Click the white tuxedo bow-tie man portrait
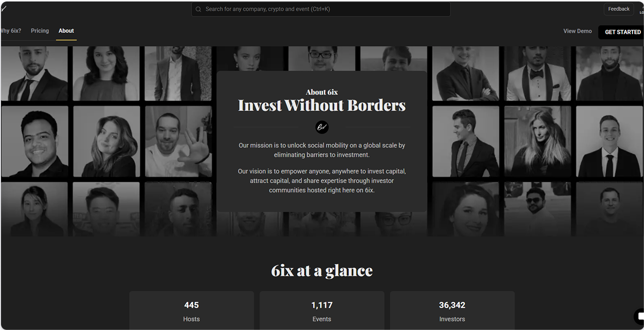644x330 pixels. click(x=537, y=73)
